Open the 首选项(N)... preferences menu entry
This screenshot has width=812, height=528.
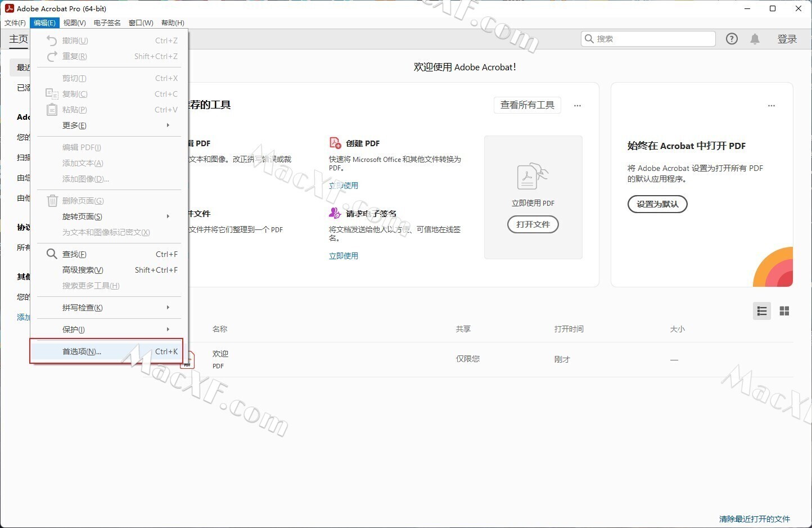pyautogui.click(x=109, y=351)
